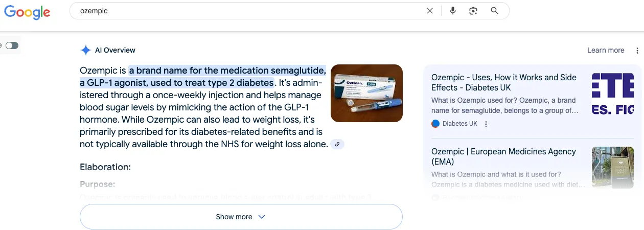
Task: Click the Google logo
Action: (x=27, y=11)
